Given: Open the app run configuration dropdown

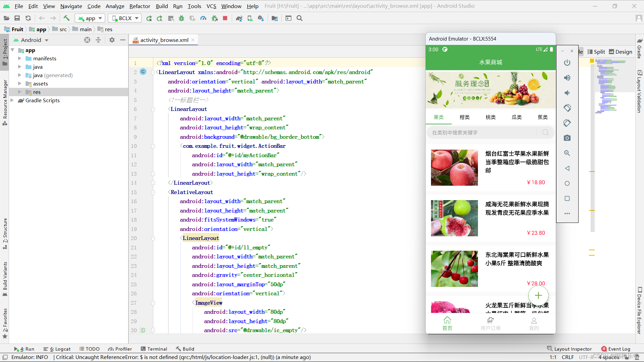Looking at the screenshot, I should 90,18.
